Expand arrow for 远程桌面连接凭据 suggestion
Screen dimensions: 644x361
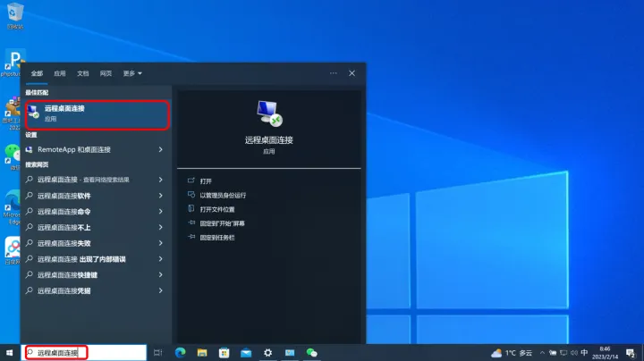tap(161, 290)
